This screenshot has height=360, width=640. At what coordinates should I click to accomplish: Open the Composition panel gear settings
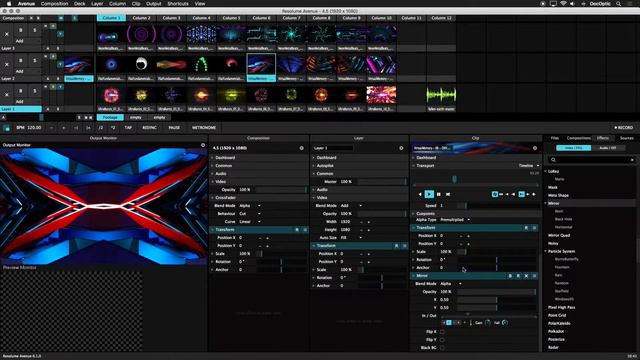coord(302,148)
